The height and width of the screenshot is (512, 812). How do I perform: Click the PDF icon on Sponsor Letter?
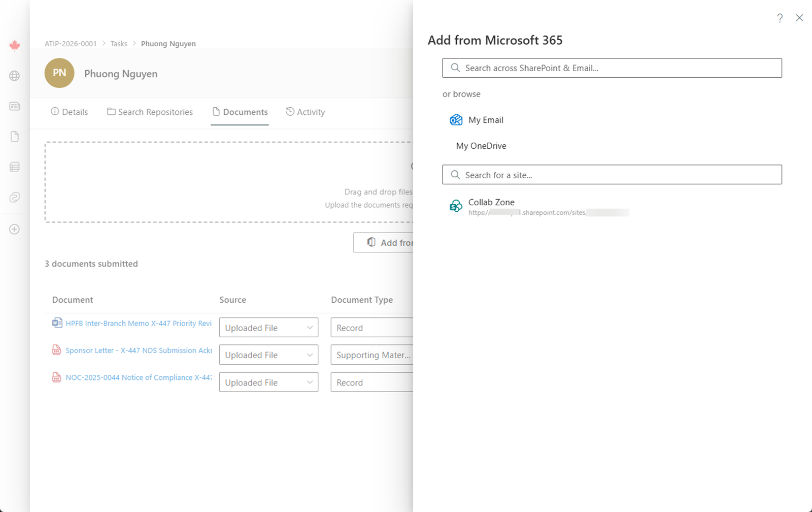[57, 350]
